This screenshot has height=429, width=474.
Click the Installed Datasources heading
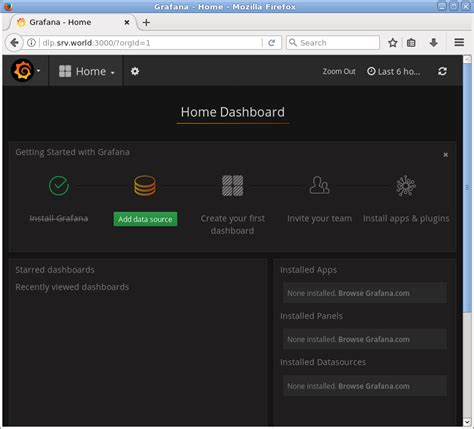pyautogui.click(x=323, y=362)
